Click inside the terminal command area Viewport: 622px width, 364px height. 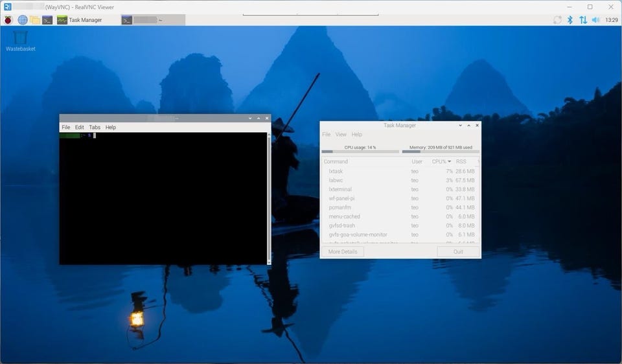tap(163, 198)
